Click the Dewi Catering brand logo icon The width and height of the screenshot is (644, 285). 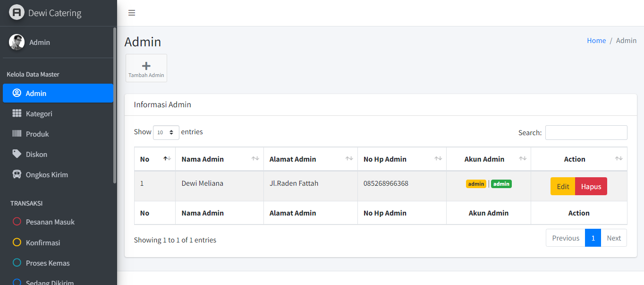click(17, 12)
